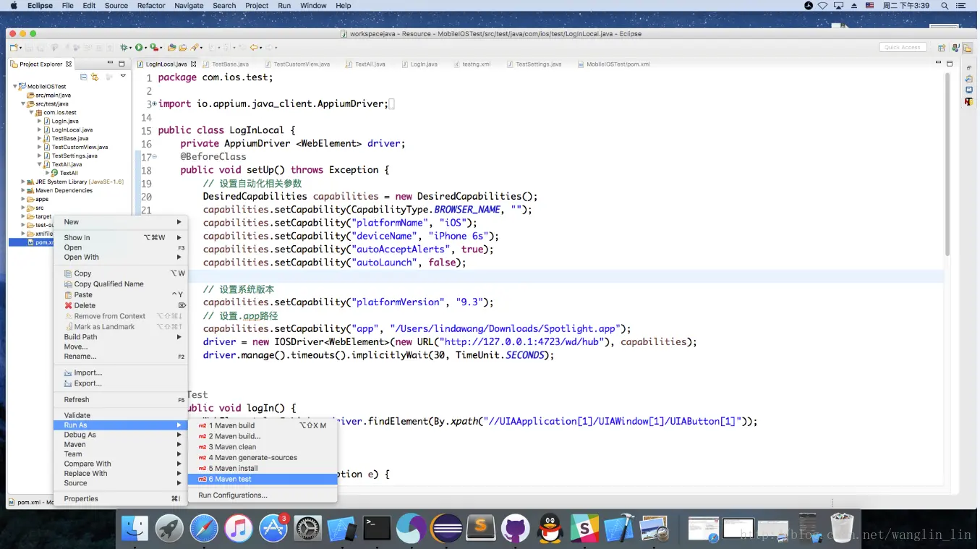This screenshot has height=549, width=980.
Task: Open the Open Perspective icon
Action: coord(942,48)
